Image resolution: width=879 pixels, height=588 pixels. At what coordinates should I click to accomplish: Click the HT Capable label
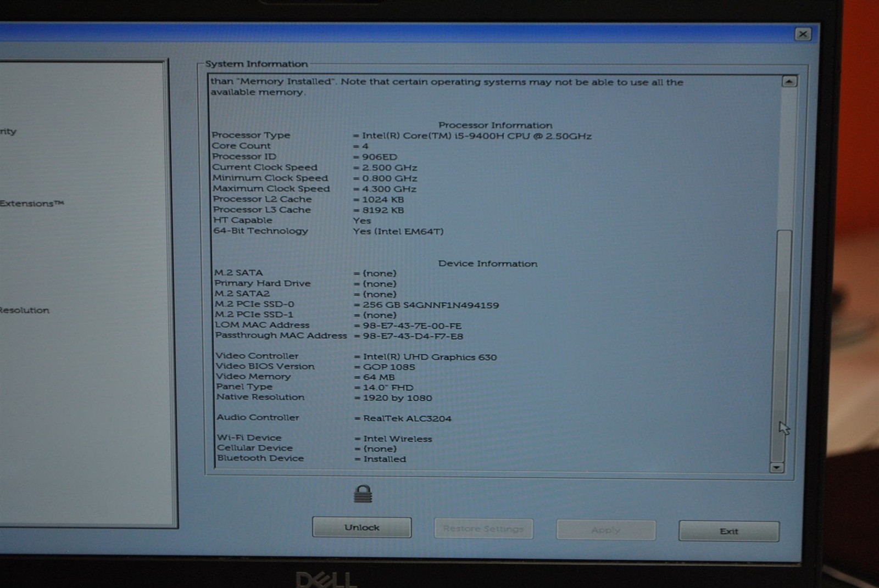(242, 220)
